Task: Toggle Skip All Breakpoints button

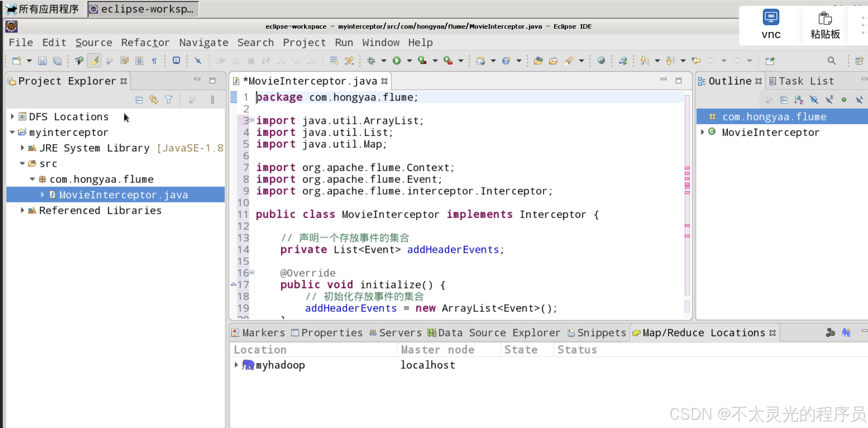Action: (x=198, y=61)
